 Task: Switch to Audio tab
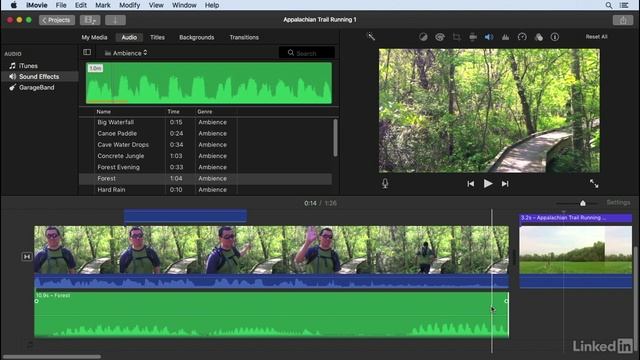129,37
